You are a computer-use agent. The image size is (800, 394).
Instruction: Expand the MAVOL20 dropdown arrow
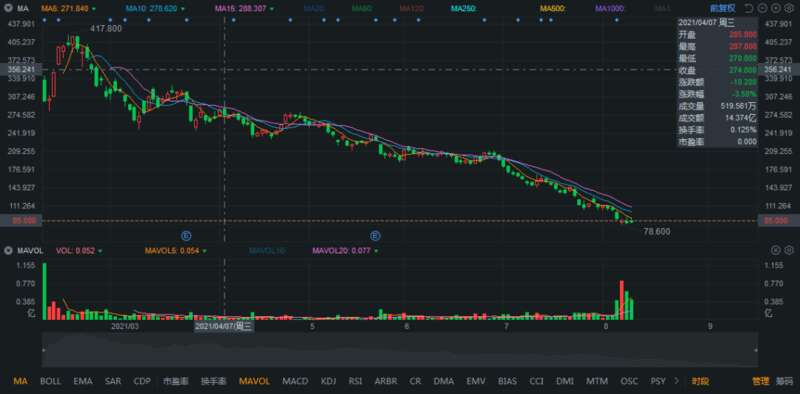[377, 251]
